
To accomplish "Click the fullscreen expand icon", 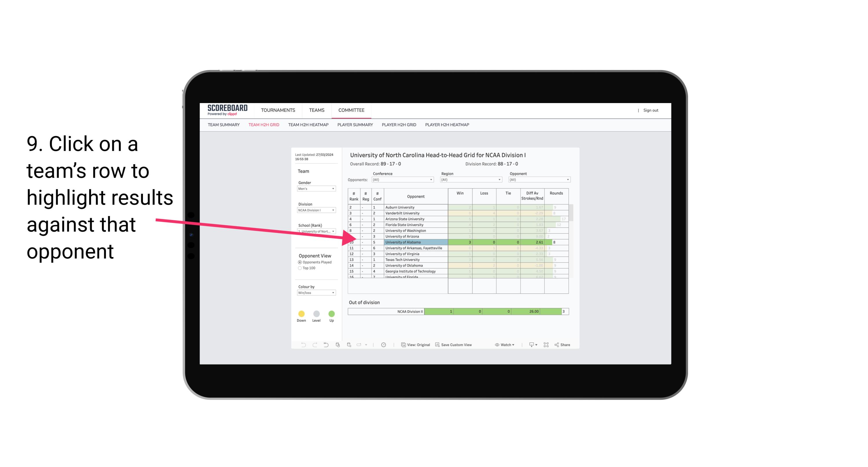I will [546, 345].
